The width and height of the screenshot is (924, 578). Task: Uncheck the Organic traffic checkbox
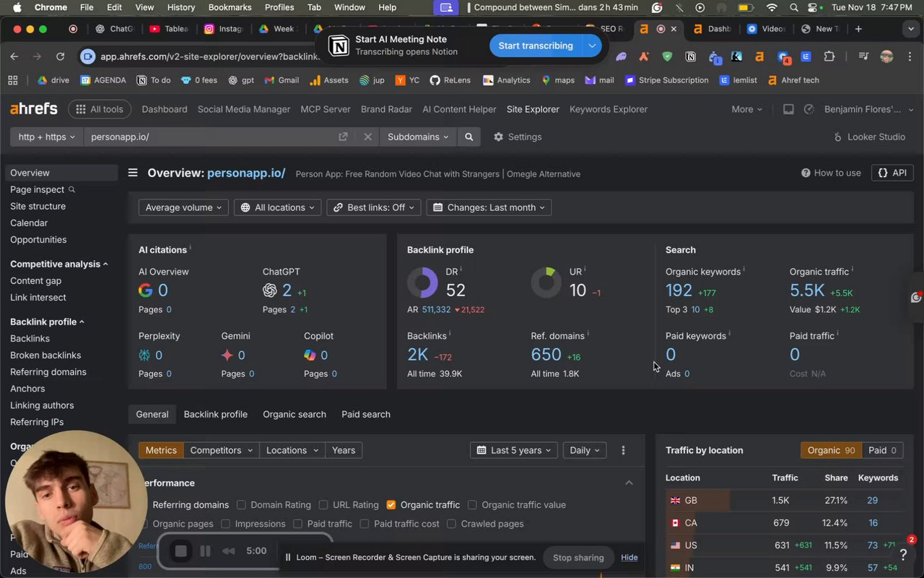tap(391, 505)
